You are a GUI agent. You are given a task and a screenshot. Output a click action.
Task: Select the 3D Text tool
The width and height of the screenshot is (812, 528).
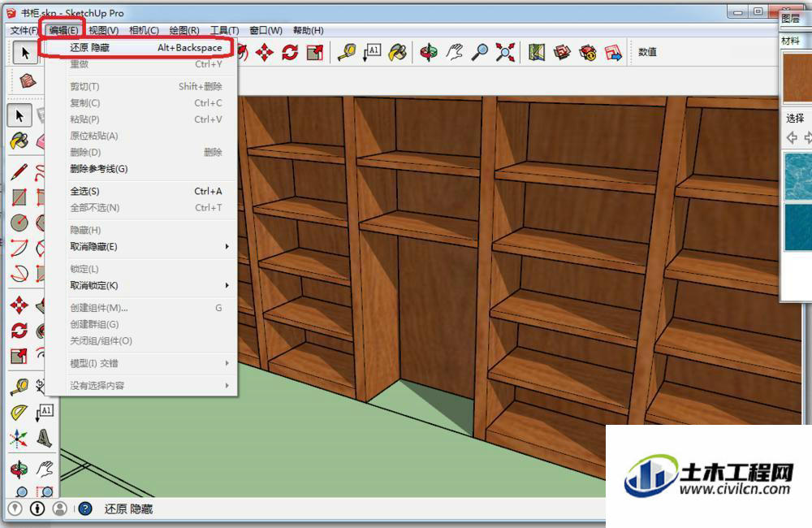pyautogui.click(x=45, y=439)
